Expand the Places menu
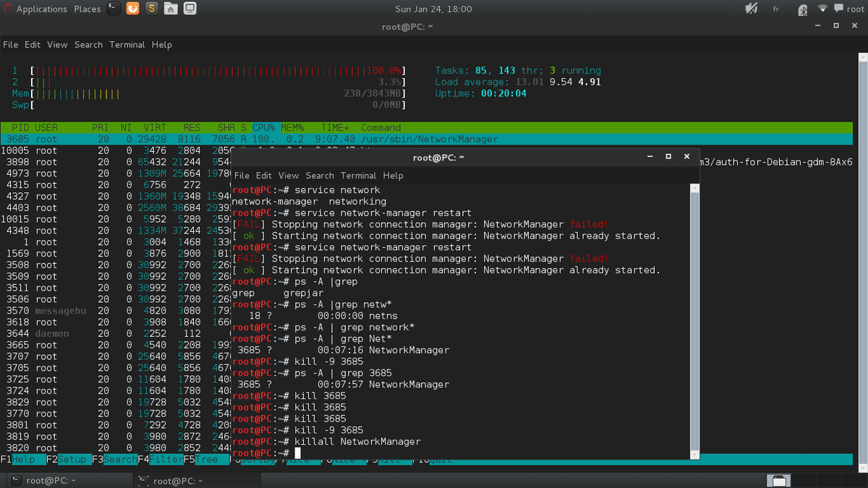868x488 pixels. pos(87,9)
